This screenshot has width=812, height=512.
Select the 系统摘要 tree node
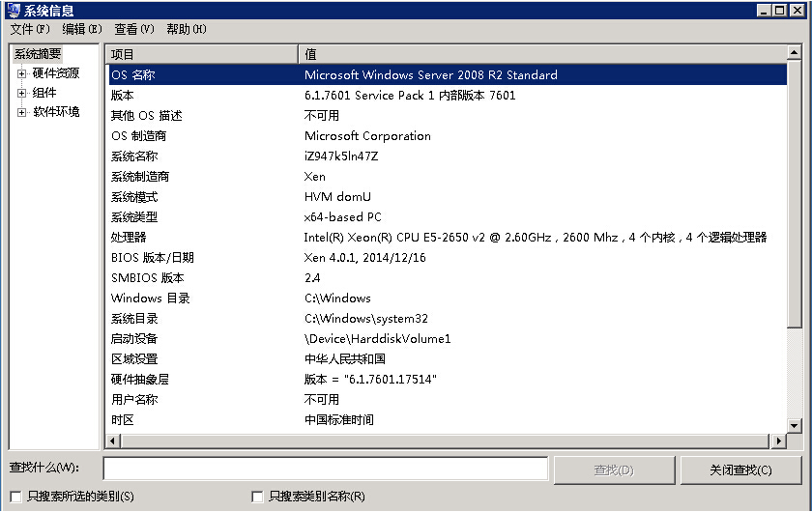[38, 54]
